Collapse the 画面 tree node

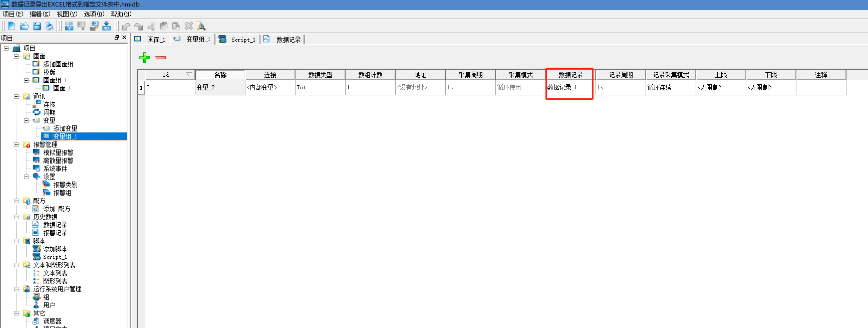[17, 56]
